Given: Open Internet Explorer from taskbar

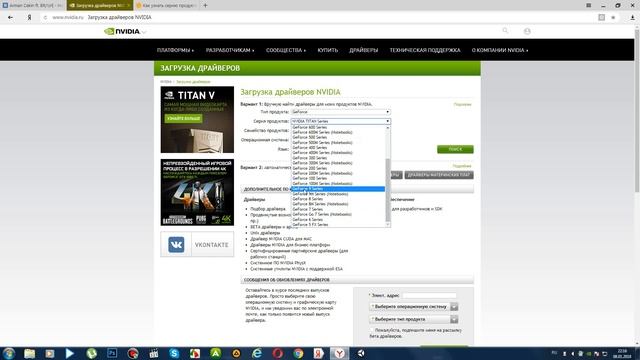Looking at the screenshot, I should (257, 353).
